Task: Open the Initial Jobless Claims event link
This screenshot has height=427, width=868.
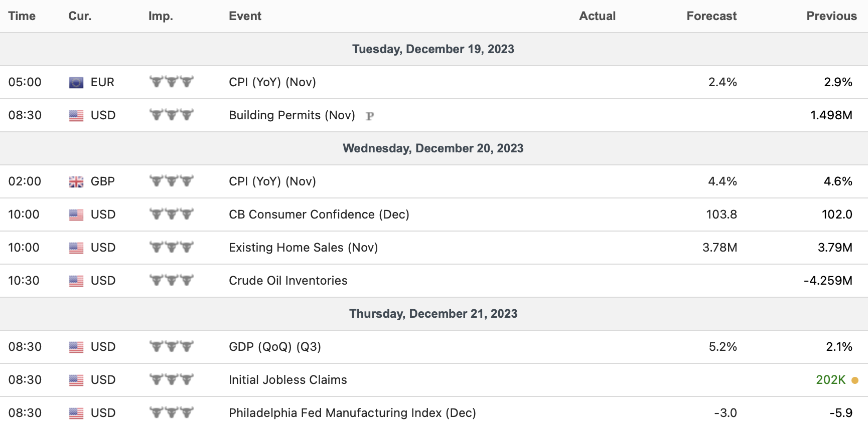Action: click(x=287, y=380)
